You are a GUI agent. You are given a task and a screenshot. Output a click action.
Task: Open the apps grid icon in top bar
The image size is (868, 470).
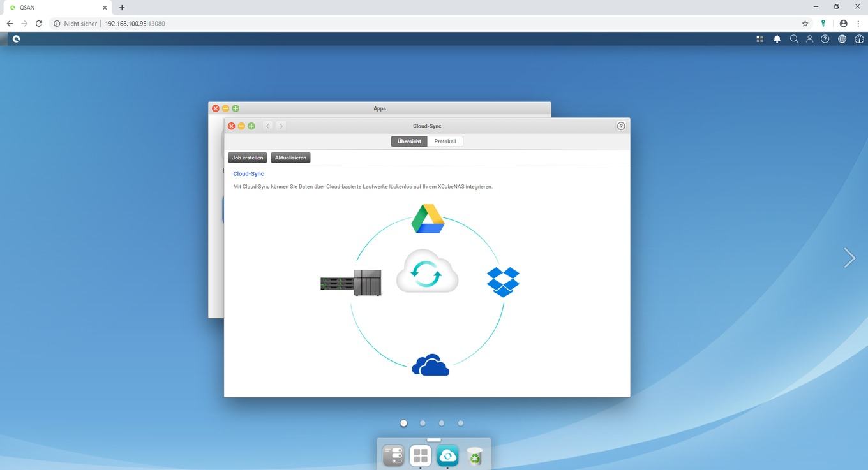760,39
